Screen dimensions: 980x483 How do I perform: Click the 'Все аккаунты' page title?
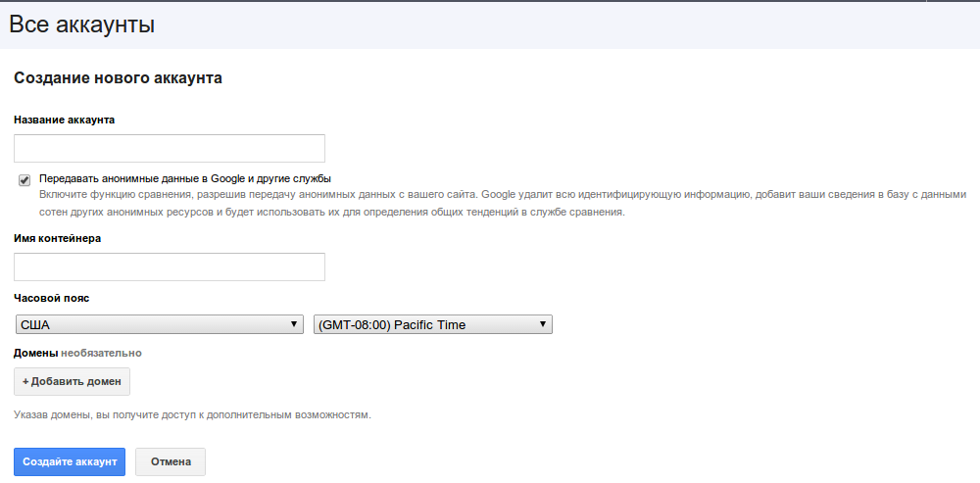pyautogui.click(x=81, y=25)
